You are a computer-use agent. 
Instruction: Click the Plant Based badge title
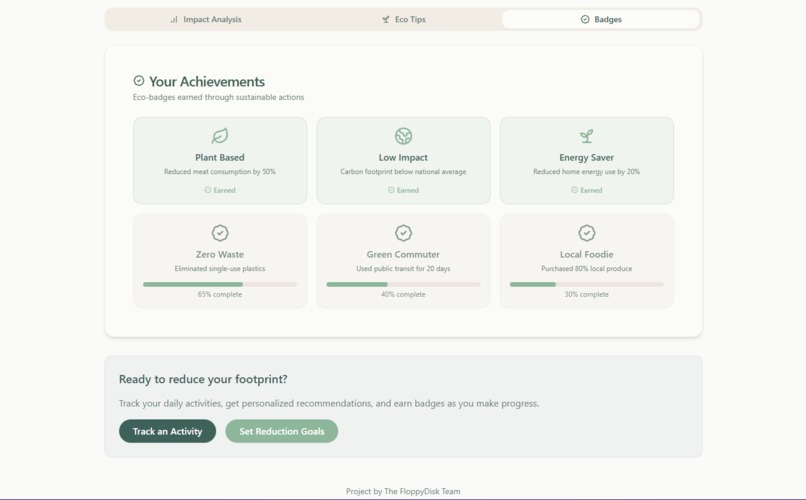(x=220, y=158)
